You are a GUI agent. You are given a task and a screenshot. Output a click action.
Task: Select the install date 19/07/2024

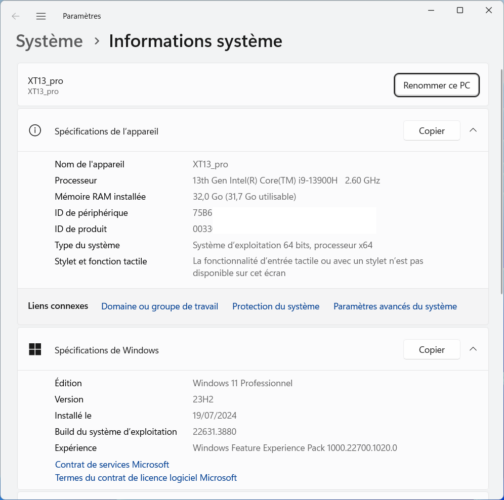point(214,416)
